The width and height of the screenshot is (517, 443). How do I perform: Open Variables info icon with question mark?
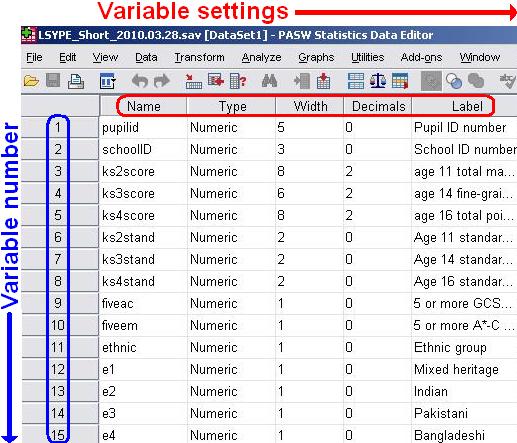pyautogui.click(x=238, y=81)
